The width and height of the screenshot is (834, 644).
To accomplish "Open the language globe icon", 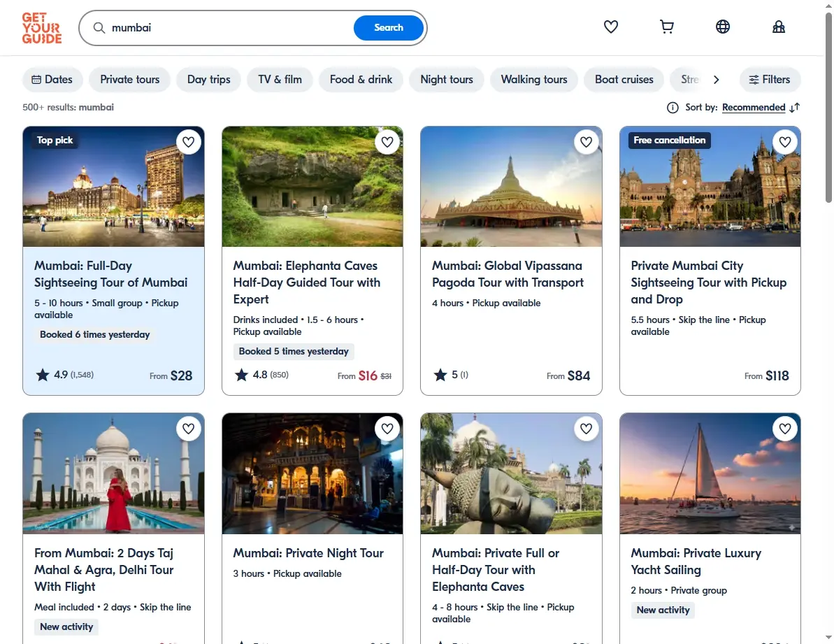I will [x=722, y=27].
